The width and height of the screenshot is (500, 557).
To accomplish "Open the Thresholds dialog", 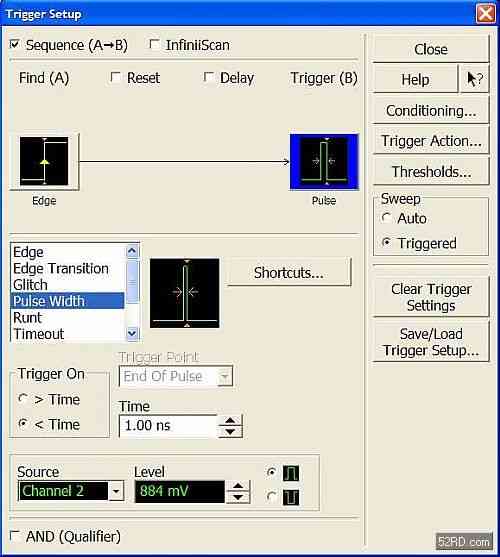I will tap(431, 172).
